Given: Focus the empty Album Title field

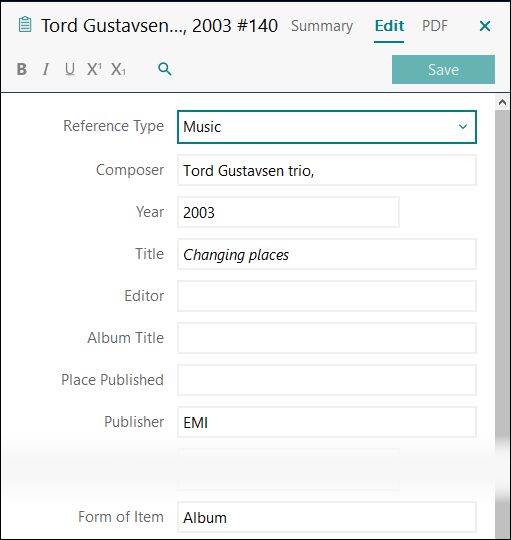Looking at the screenshot, I should pos(327,338).
